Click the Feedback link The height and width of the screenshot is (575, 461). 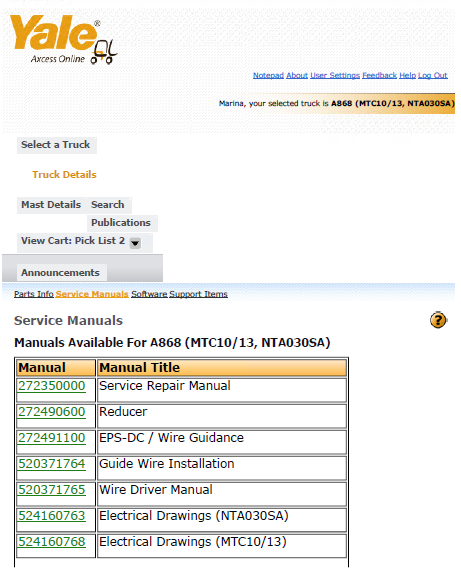click(380, 75)
